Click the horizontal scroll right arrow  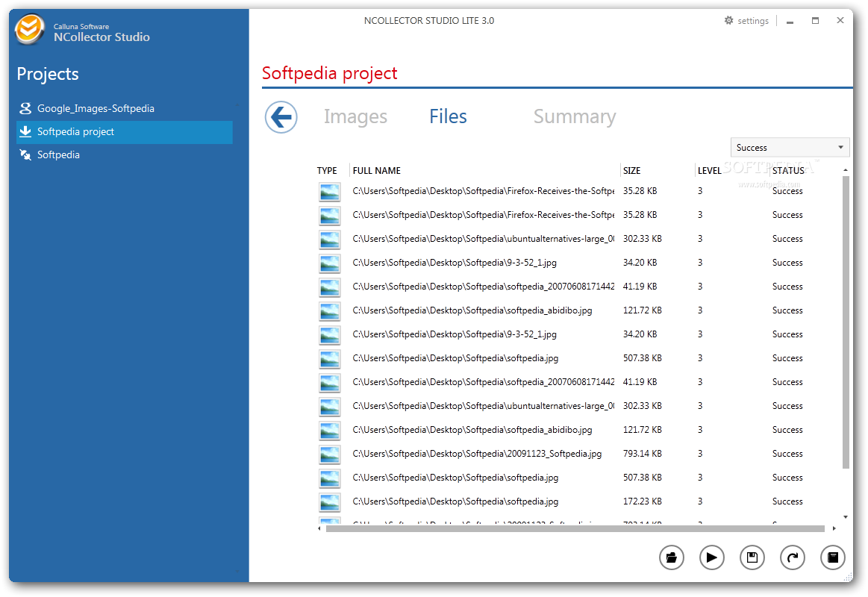tap(834, 528)
